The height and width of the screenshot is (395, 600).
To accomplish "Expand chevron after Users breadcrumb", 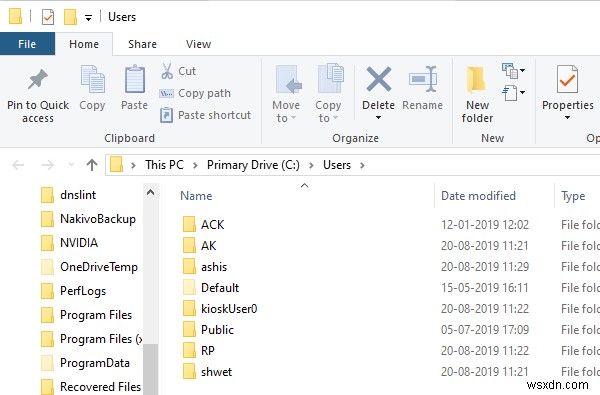I will coord(362,165).
